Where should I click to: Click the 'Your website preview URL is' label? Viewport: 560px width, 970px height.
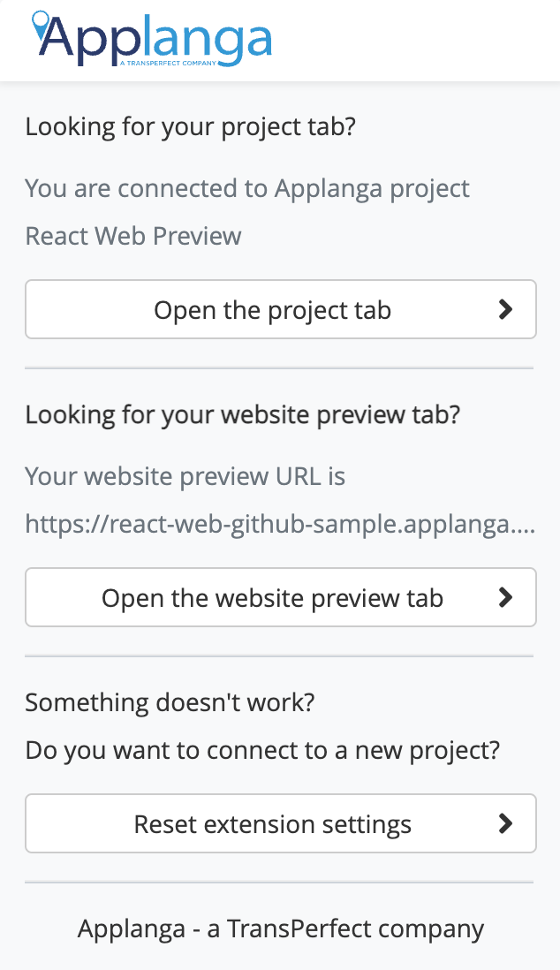coord(185,476)
